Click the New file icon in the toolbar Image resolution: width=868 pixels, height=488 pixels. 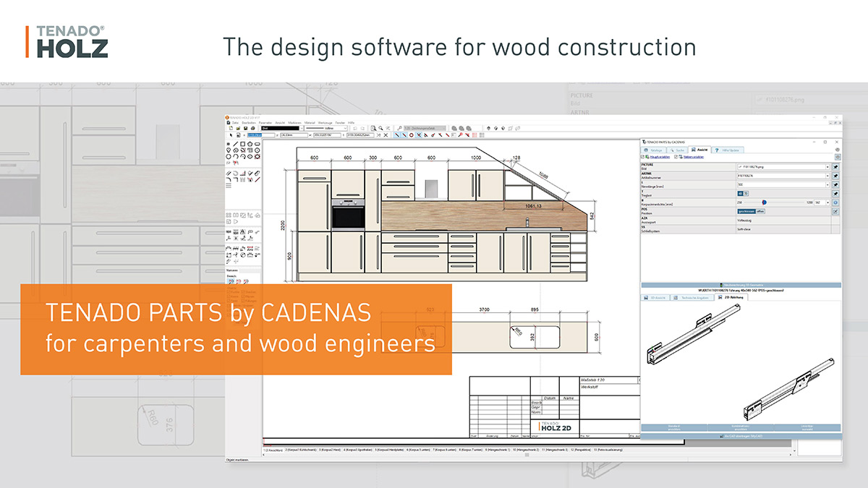(x=231, y=128)
